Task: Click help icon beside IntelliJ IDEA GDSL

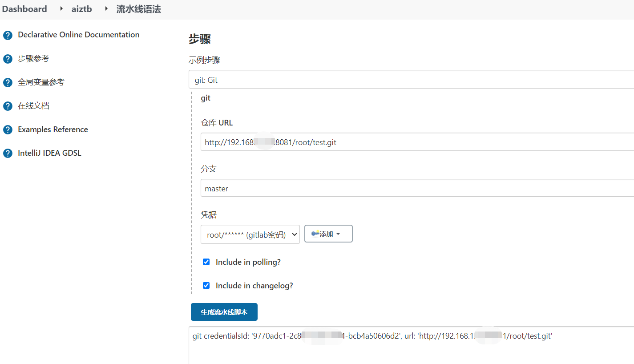Action: (x=8, y=153)
